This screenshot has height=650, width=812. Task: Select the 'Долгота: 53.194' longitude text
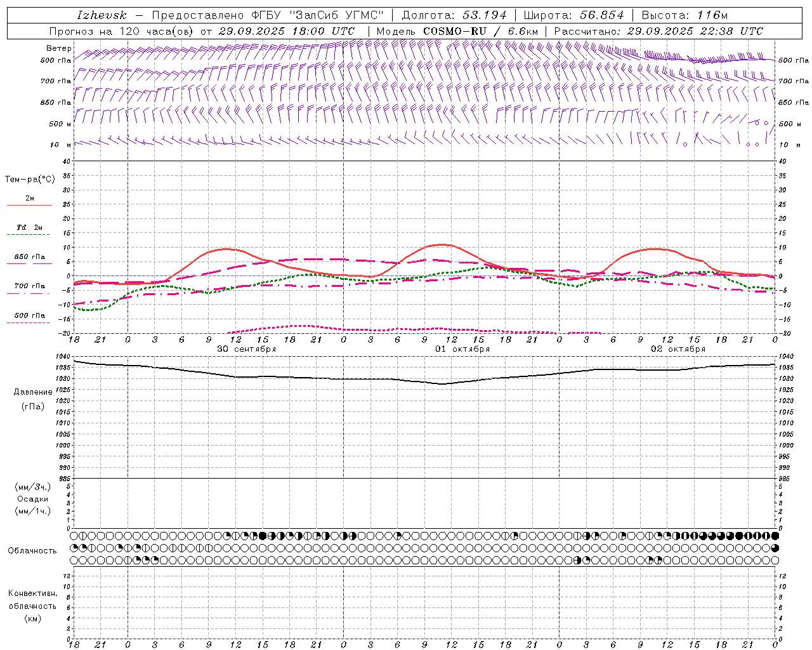[x=454, y=15]
